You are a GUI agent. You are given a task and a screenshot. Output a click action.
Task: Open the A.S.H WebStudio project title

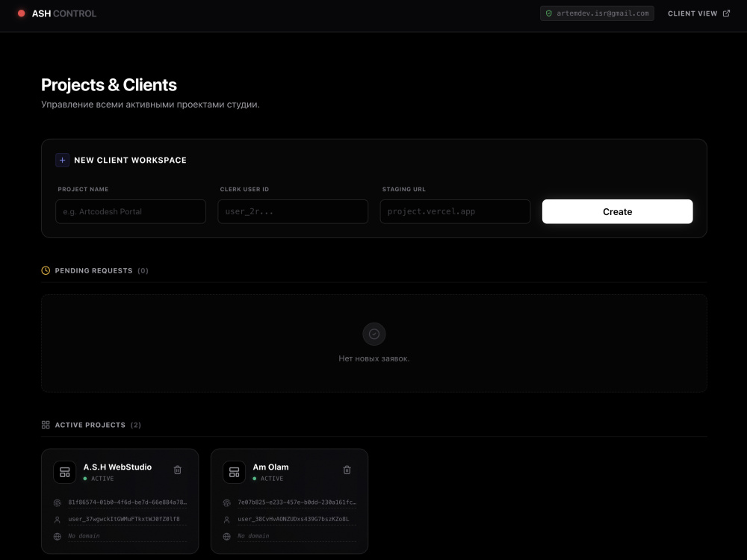(117, 467)
